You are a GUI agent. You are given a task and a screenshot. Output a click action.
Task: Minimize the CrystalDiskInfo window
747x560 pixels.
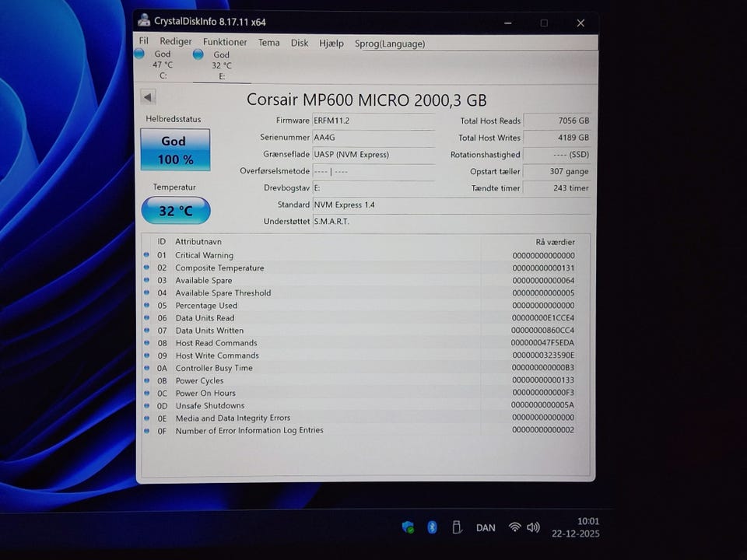(x=508, y=23)
